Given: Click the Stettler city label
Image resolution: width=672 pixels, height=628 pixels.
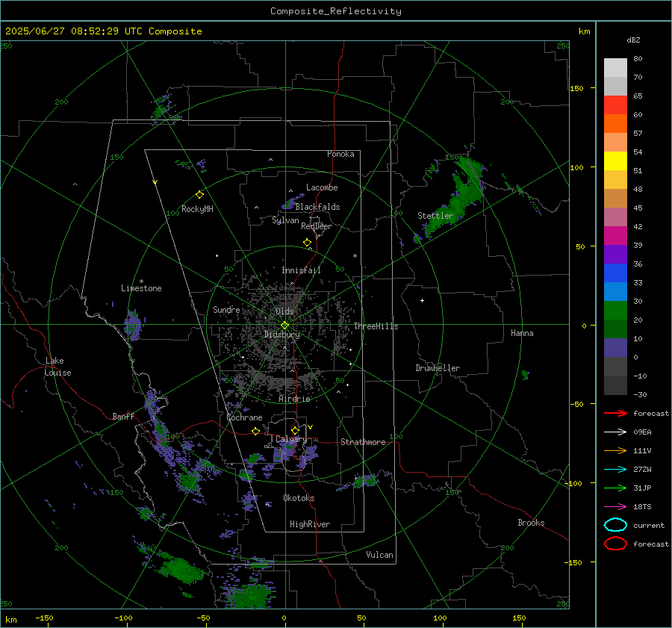Looking at the screenshot, I should pos(435,216).
